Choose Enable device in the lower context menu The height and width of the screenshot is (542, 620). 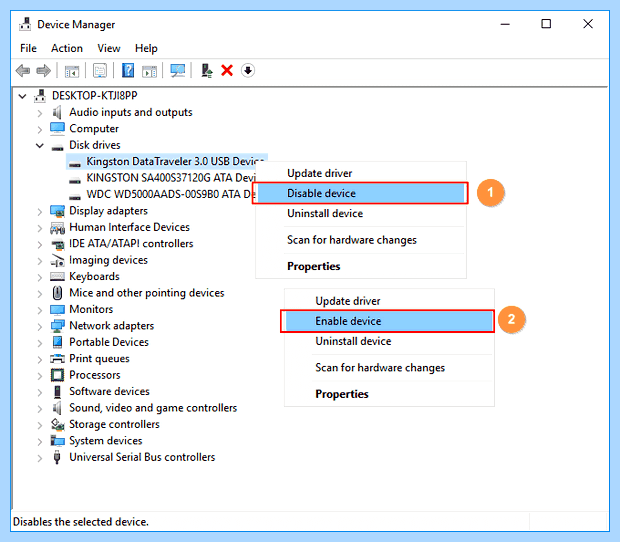point(388,321)
